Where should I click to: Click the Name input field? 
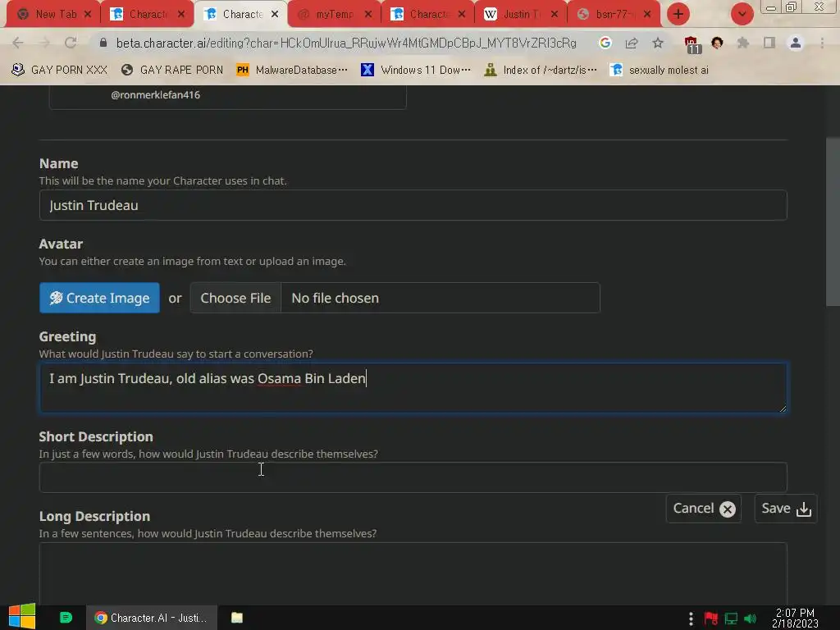(x=413, y=205)
